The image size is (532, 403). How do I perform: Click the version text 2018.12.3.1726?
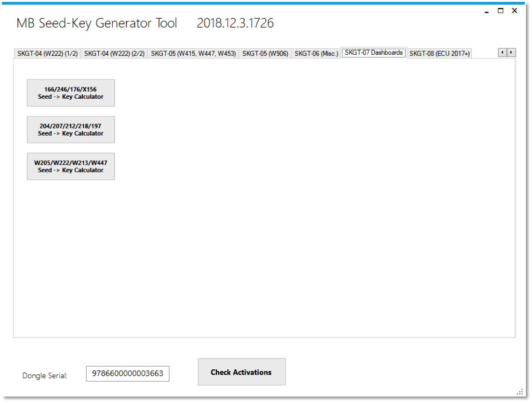tap(235, 23)
